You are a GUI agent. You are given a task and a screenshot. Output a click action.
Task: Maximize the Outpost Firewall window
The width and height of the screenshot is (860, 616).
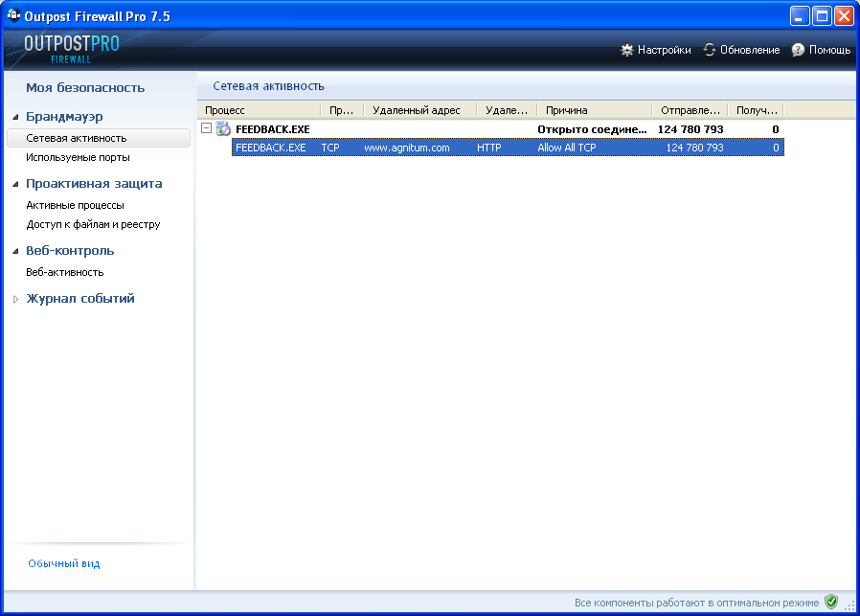(x=822, y=16)
